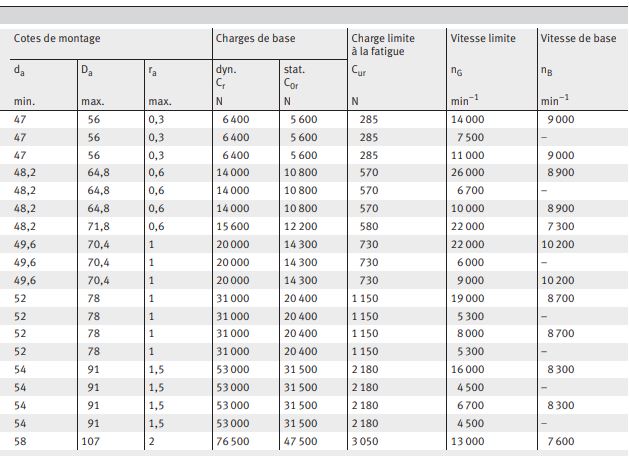This screenshot has height=456, width=629.
Task: Click the 'Cotes de montage' header
Action: point(57,39)
